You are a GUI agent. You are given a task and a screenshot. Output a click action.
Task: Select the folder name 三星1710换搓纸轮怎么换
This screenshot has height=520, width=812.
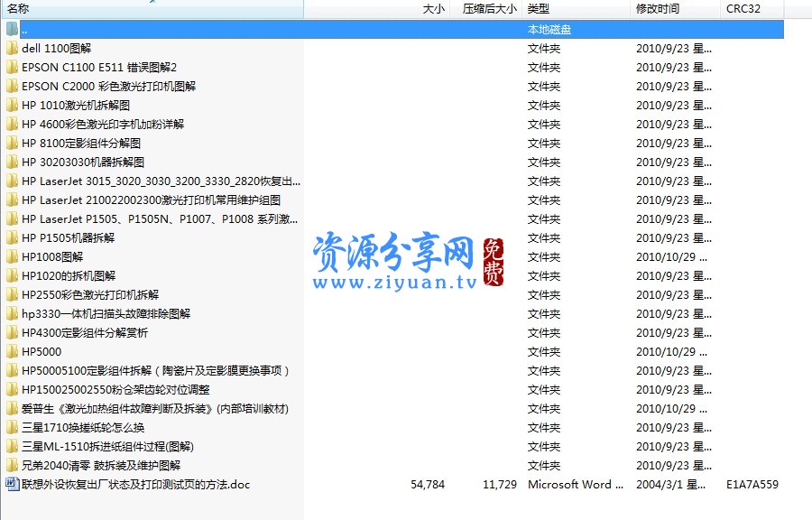tap(83, 427)
